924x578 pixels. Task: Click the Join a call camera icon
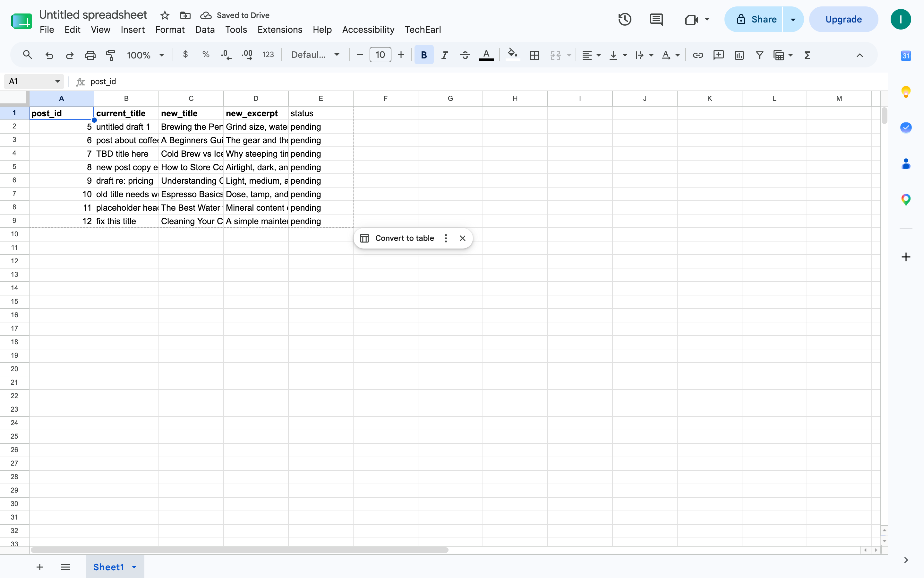691,19
